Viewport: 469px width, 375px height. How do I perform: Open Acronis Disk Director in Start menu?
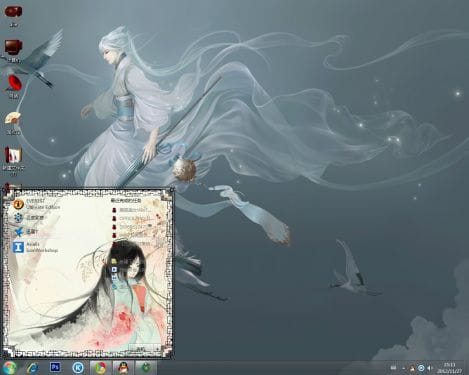pyautogui.click(x=35, y=247)
